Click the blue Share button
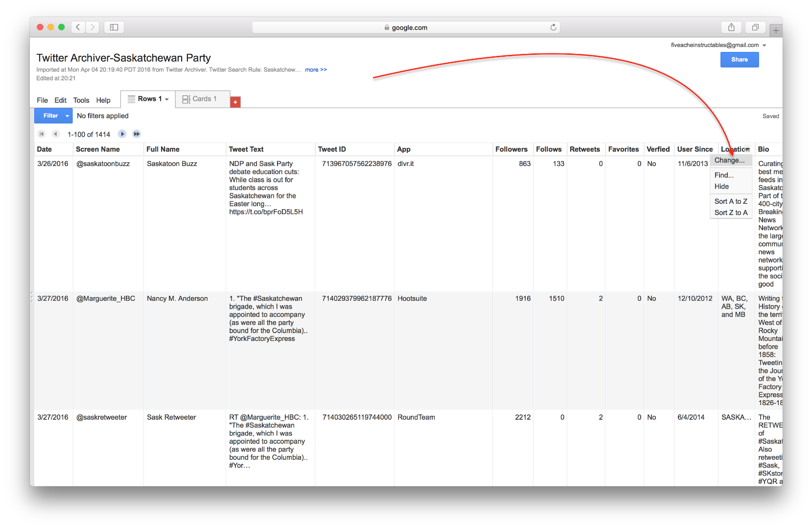 pos(740,59)
